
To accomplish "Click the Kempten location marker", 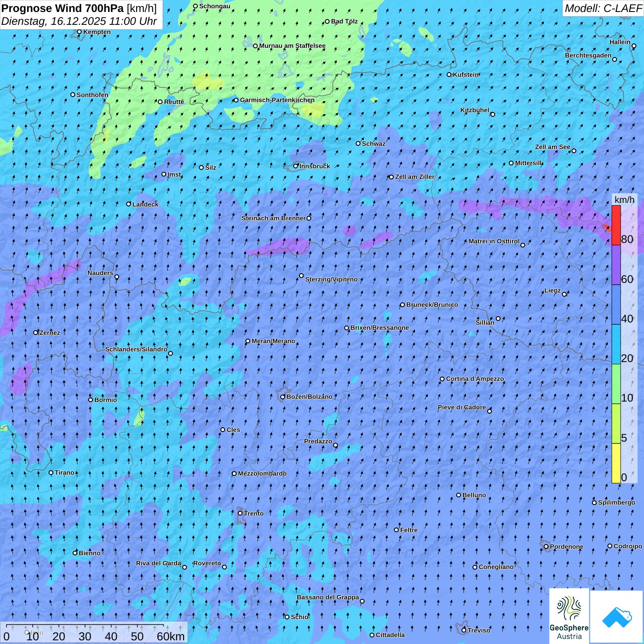I will pyautogui.click(x=79, y=32).
